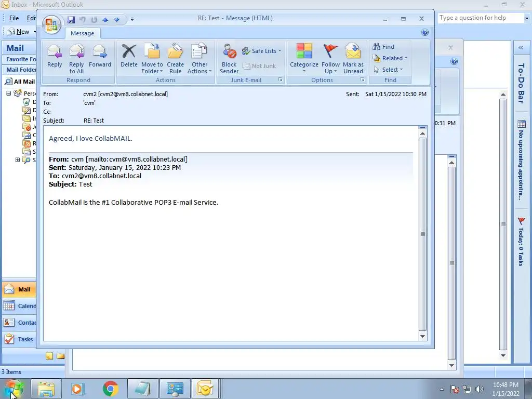Image resolution: width=532 pixels, height=399 pixels.
Task: Click the Outlook taskbar button
Action: [x=206, y=389]
